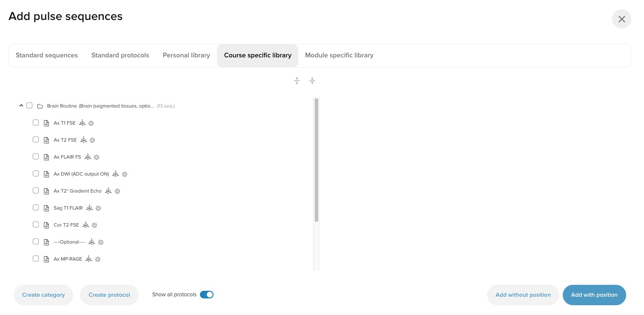644x315 pixels.
Task: Click the document icon for Sag T1 FLAIR
Action: [47, 208]
